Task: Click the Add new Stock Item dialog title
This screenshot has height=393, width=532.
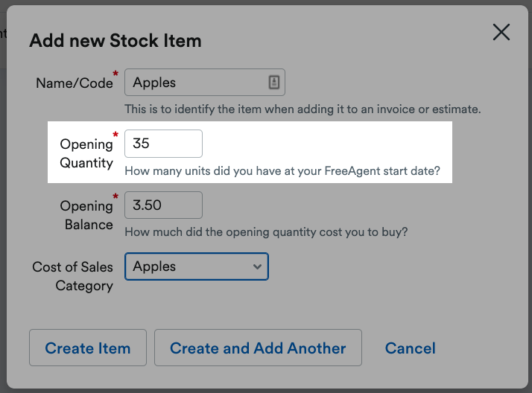Action: (115, 41)
